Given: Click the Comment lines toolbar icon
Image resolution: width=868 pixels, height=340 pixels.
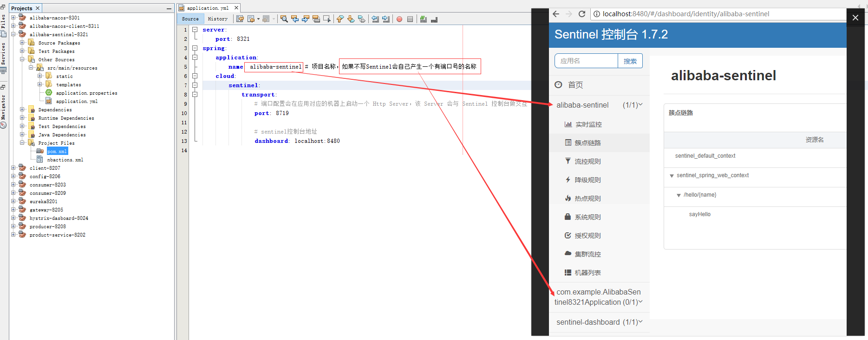Looking at the screenshot, I should pos(424,19).
